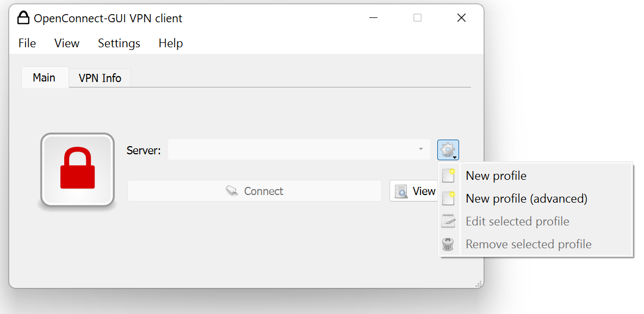Screen dimensions: 644x314
Task: Open the File menu
Action: click(x=27, y=43)
